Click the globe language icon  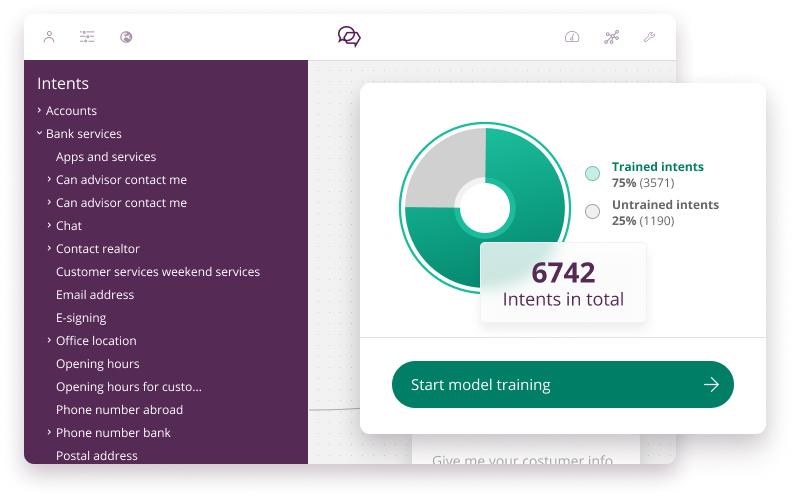126,38
